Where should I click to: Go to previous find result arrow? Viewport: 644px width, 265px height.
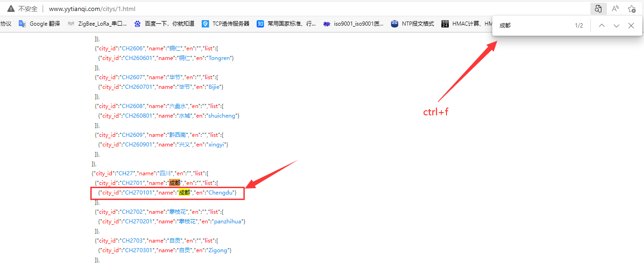(602, 26)
